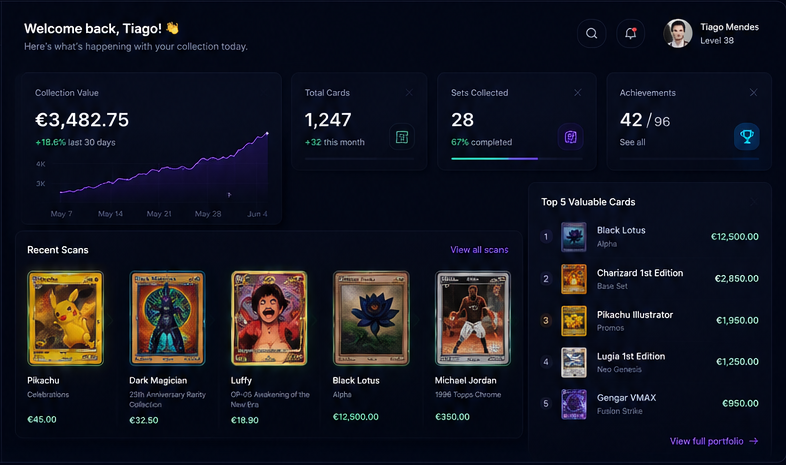Click the Lugia 1st Edition card icon
Screen dimensions: 786x465
[573, 362]
